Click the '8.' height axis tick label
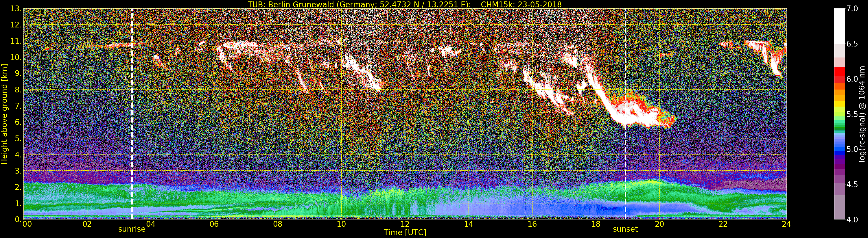This screenshot has height=238, width=868. click(18, 90)
